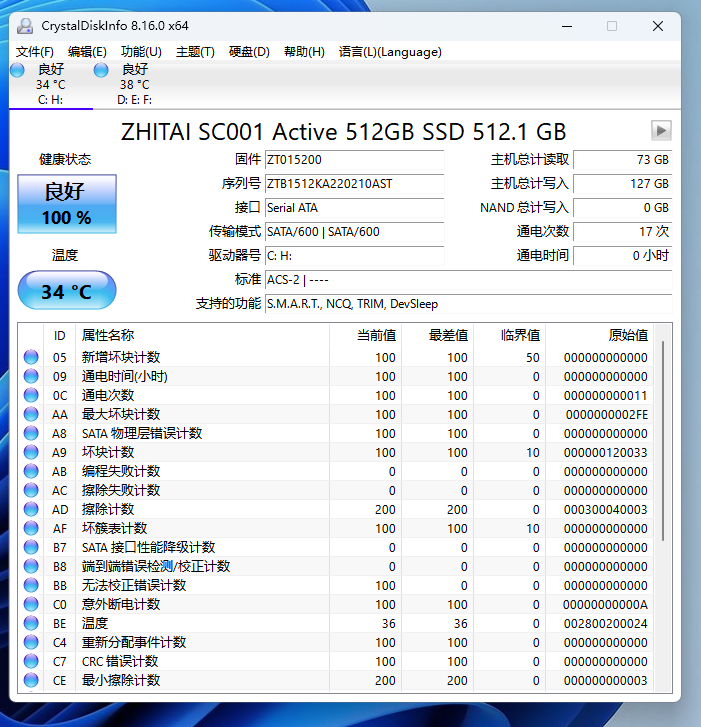Click the serial number field ZTB1512KA220210AST
Image resolution: width=701 pixels, height=727 pixels.
pyautogui.click(x=354, y=184)
